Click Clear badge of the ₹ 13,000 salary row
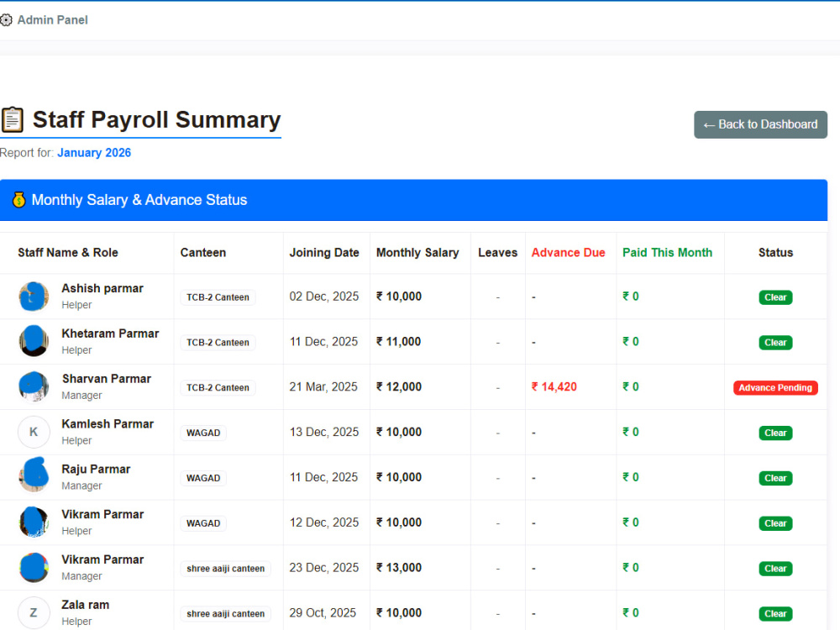The image size is (840, 630). coord(775,569)
